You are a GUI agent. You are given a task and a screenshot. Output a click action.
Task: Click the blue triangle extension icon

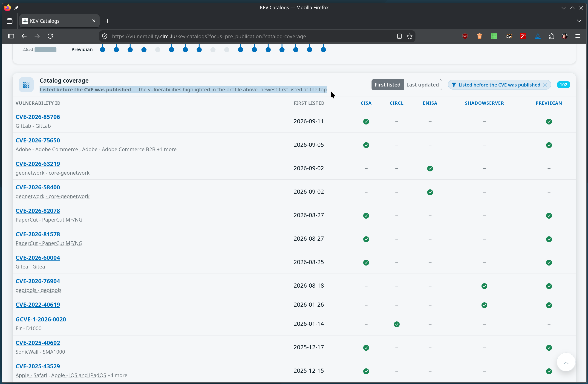[538, 36]
